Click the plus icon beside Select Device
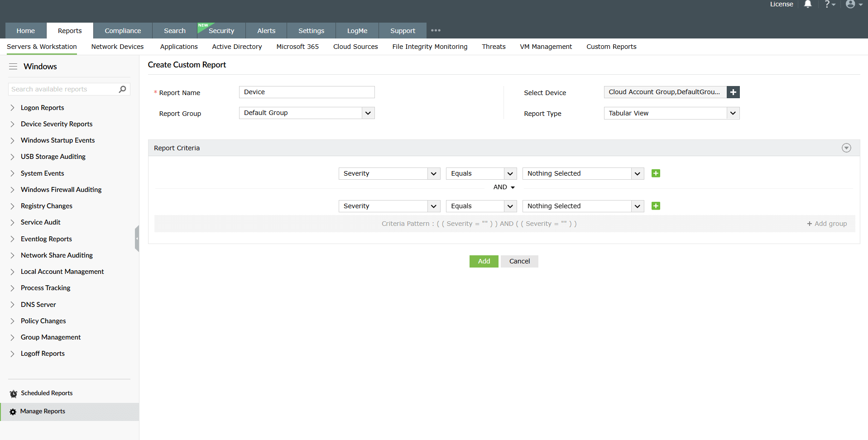868x440 pixels. point(733,92)
